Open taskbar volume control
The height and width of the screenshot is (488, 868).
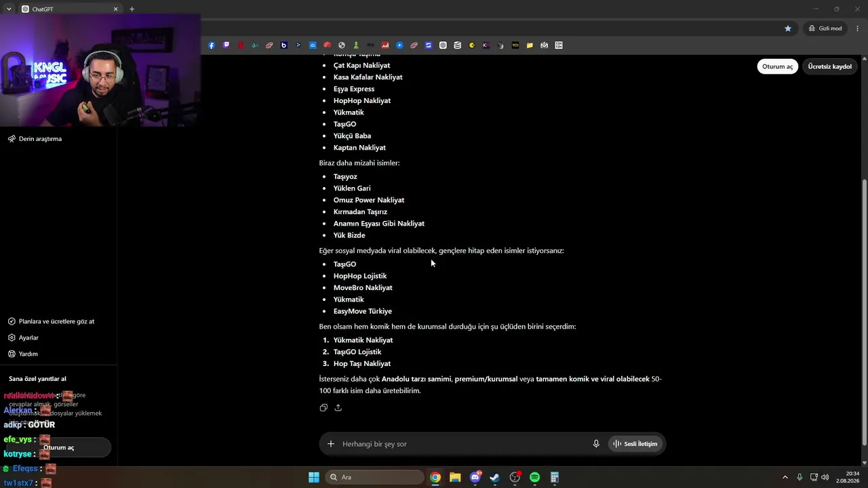[825, 477]
